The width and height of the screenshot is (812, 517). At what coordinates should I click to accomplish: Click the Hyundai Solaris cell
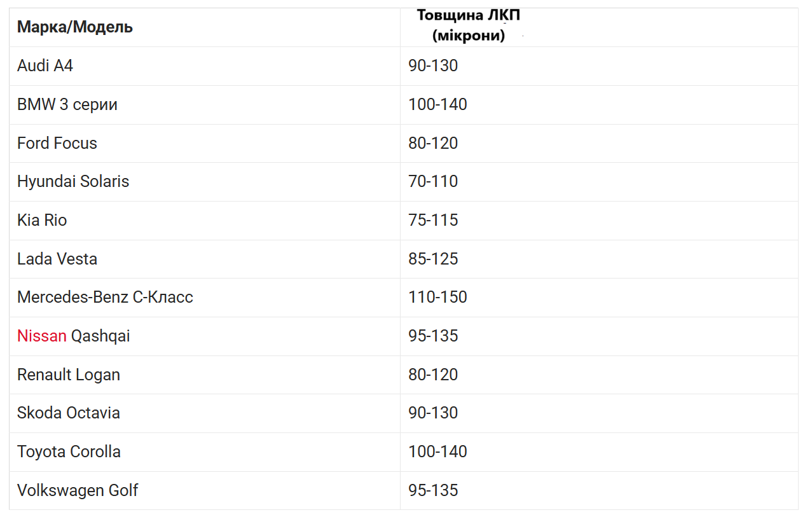tap(73, 181)
